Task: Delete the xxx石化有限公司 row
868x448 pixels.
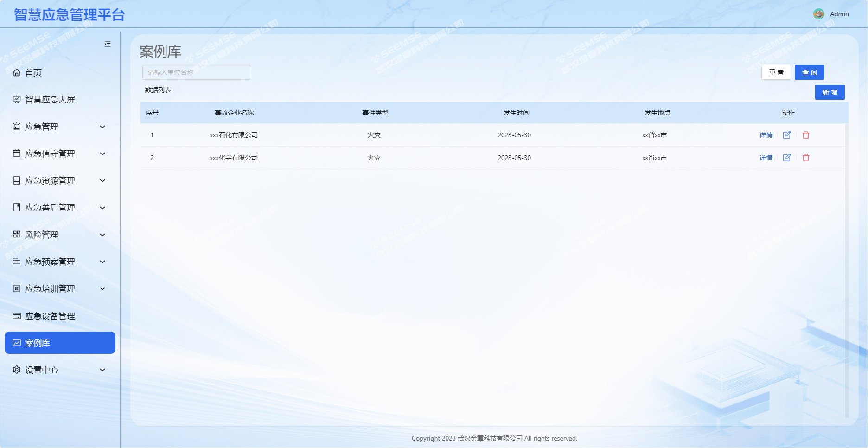Action: click(x=806, y=135)
